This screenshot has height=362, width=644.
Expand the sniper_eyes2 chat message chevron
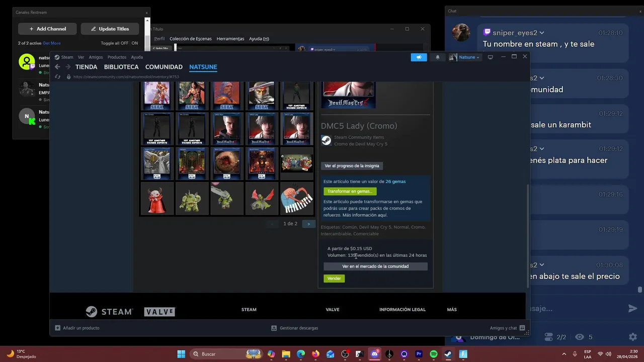(x=541, y=33)
